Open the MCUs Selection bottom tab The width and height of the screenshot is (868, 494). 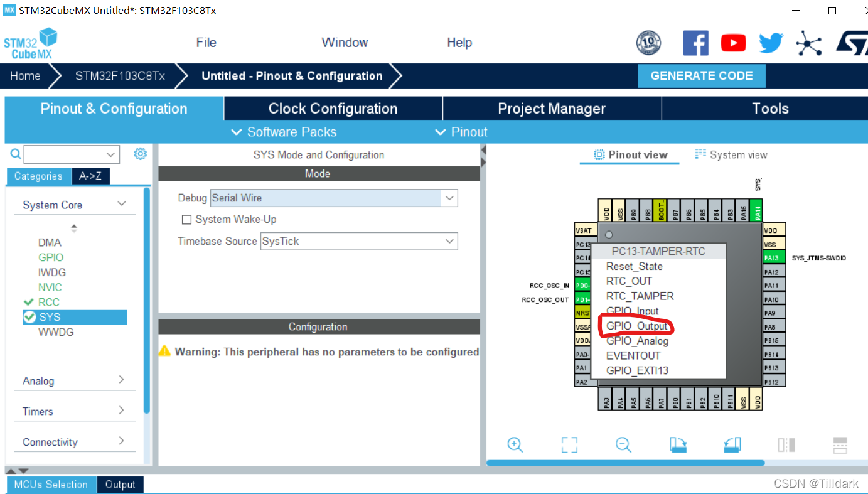click(x=51, y=485)
